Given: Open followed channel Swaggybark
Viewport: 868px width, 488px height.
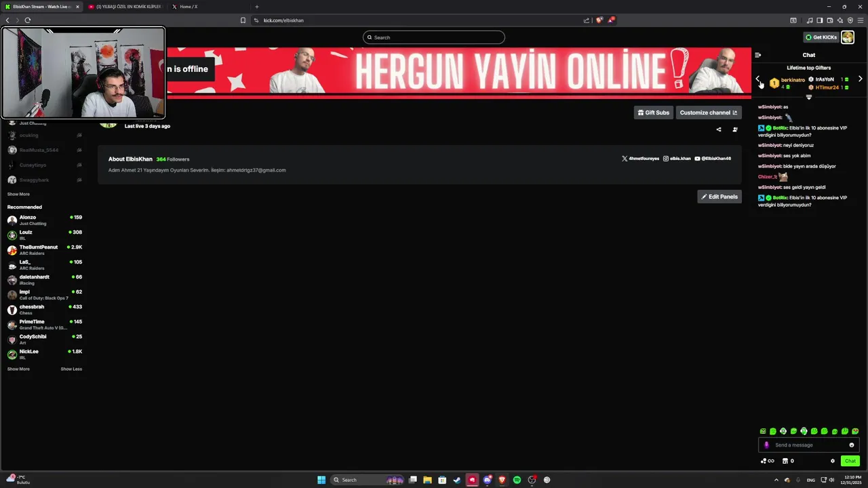Looking at the screenshot, I should [45, 180].
